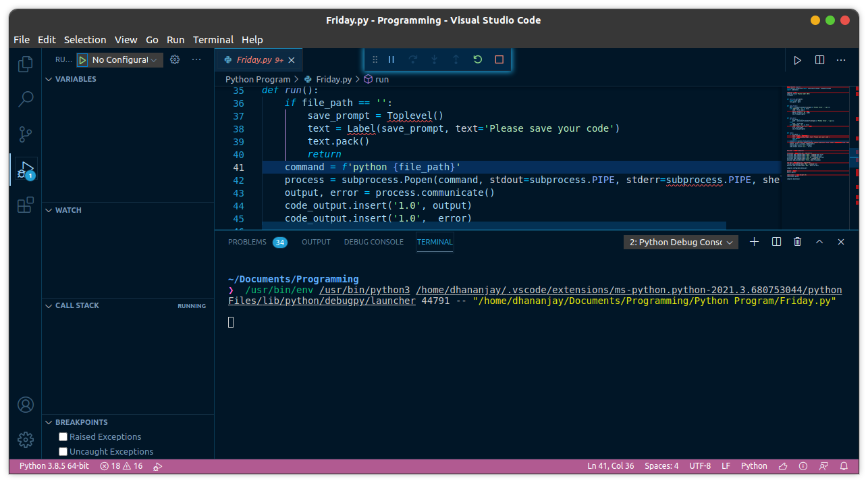Create a new terminal with plus icon
868x483 pixels.
click(x=755, y=242)
